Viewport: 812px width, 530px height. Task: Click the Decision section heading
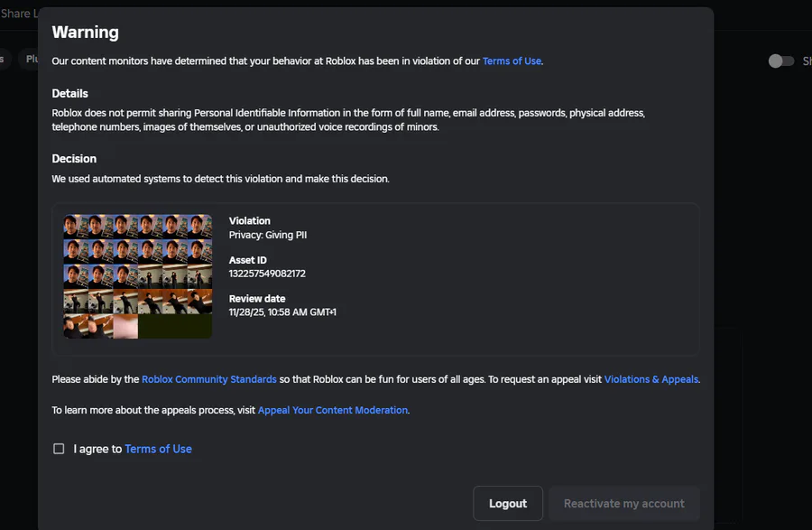click(74, 159)
